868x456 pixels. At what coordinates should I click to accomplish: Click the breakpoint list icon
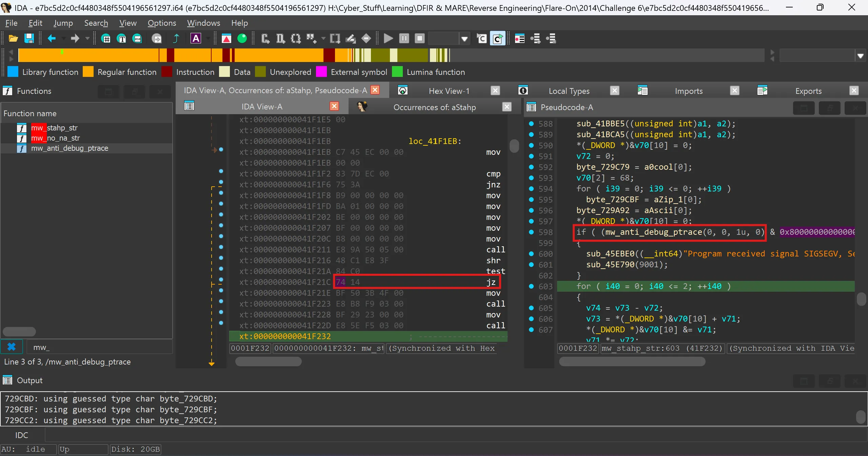click(519, 39)
